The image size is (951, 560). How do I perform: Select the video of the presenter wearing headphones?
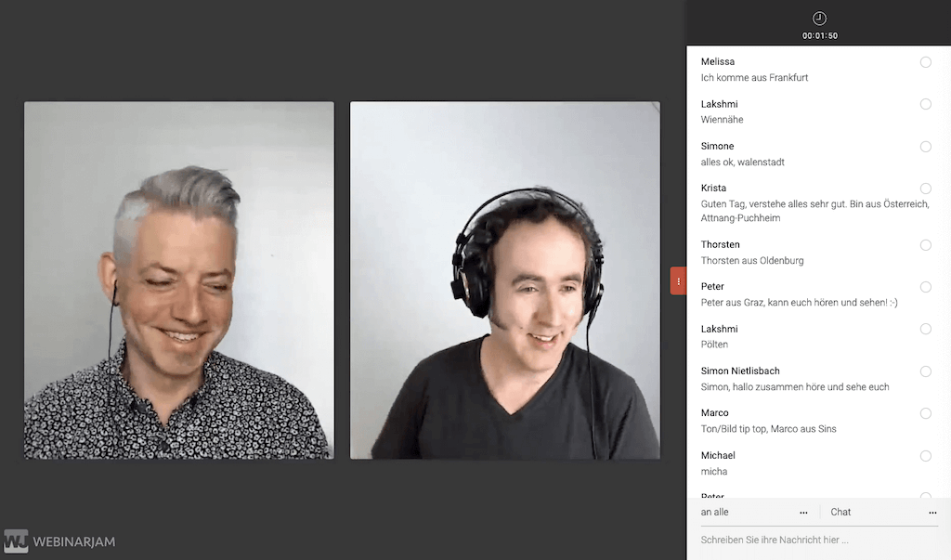(504, 280)
